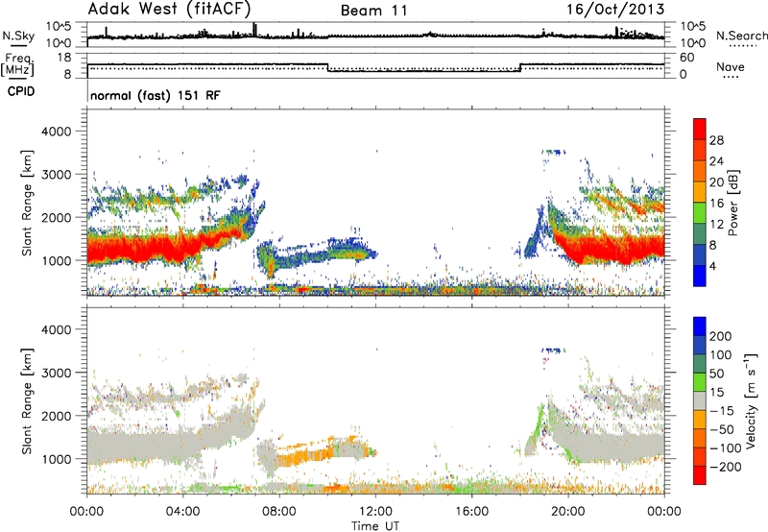Click the "N.Sky" legend label
This screenshot has height=532, width=768.
(18, 36)
